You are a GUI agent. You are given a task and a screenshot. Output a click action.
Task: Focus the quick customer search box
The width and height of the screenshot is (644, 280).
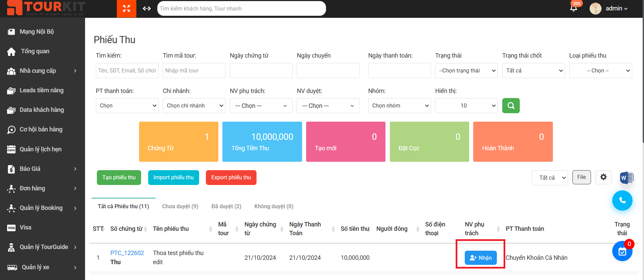(x=242, y=8)
